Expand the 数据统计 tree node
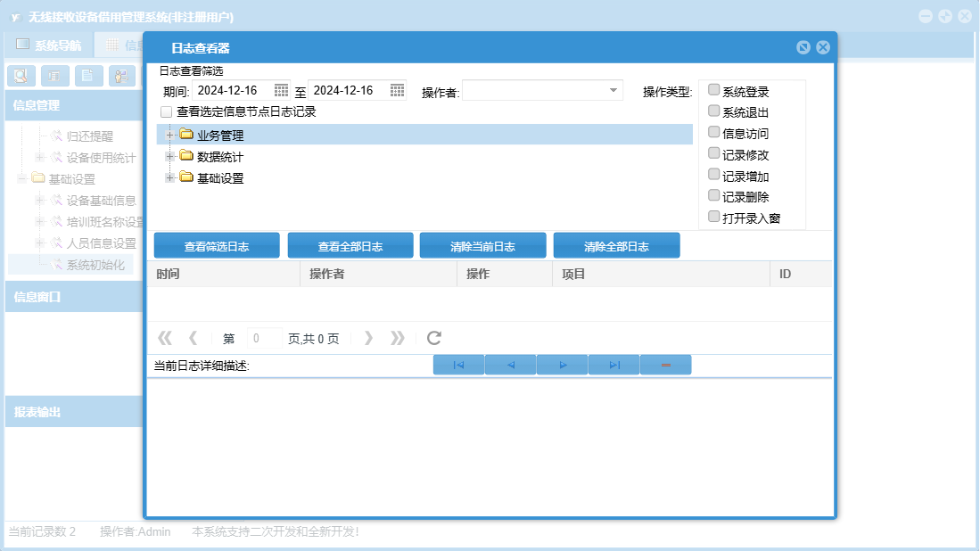This screenshot has width=980, height=551. click(x=169, y=156)
